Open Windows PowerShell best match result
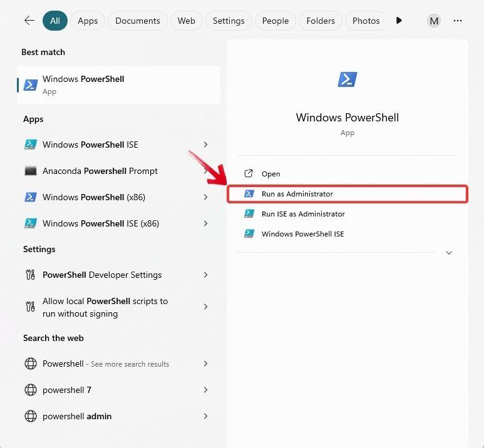 click(118, 85)
